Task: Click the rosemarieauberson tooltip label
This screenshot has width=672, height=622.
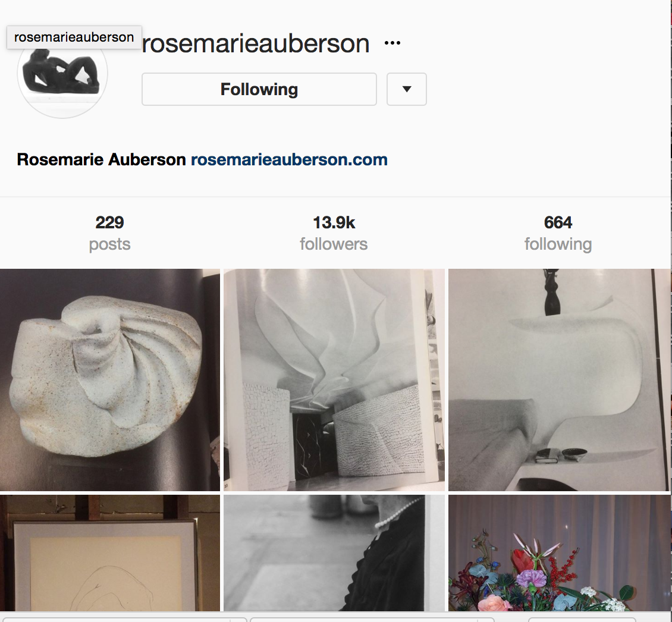Action: (74, 37)
